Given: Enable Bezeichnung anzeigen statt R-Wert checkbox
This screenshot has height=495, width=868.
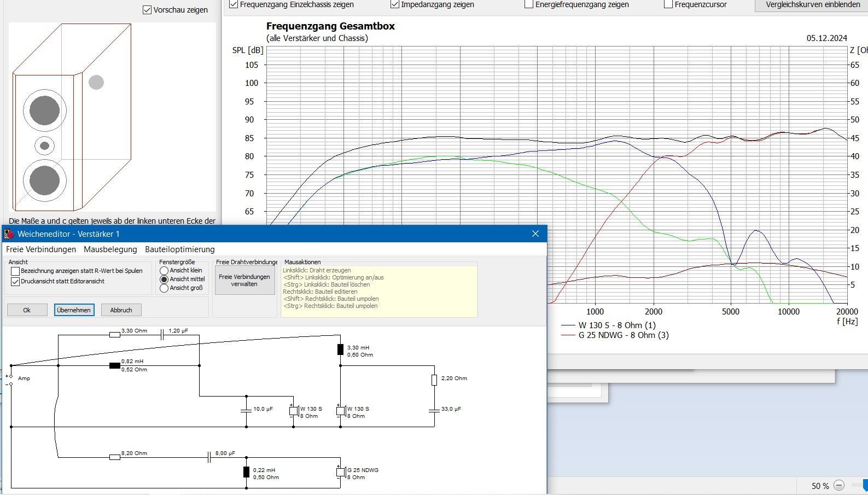Looking at the screenshot, I should click(x=15, y=271).
